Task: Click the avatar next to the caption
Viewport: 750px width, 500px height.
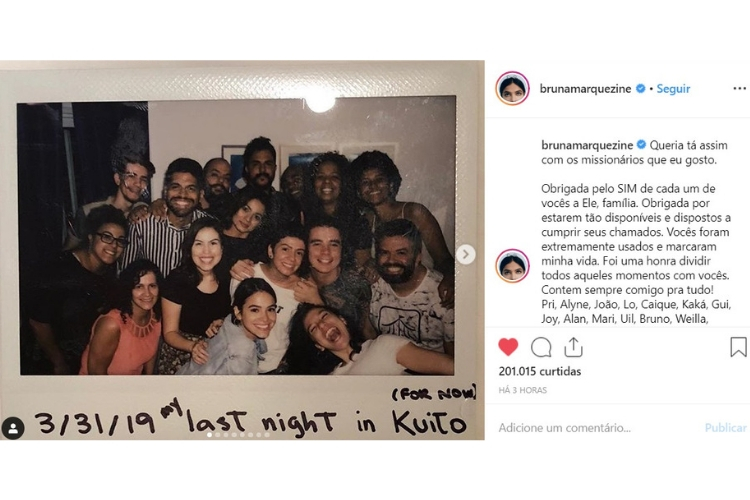Action: click(x=512, y=266)
